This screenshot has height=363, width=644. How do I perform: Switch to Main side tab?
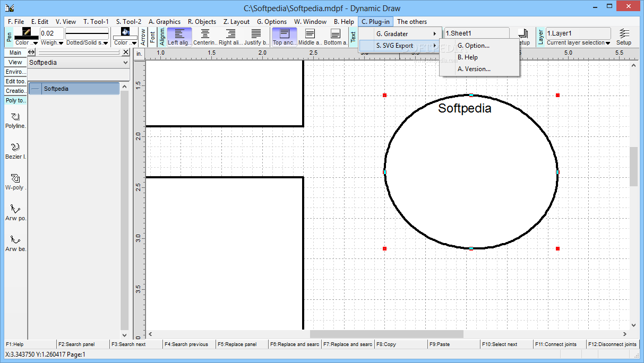pyautogui.click(x=15, y=53)
